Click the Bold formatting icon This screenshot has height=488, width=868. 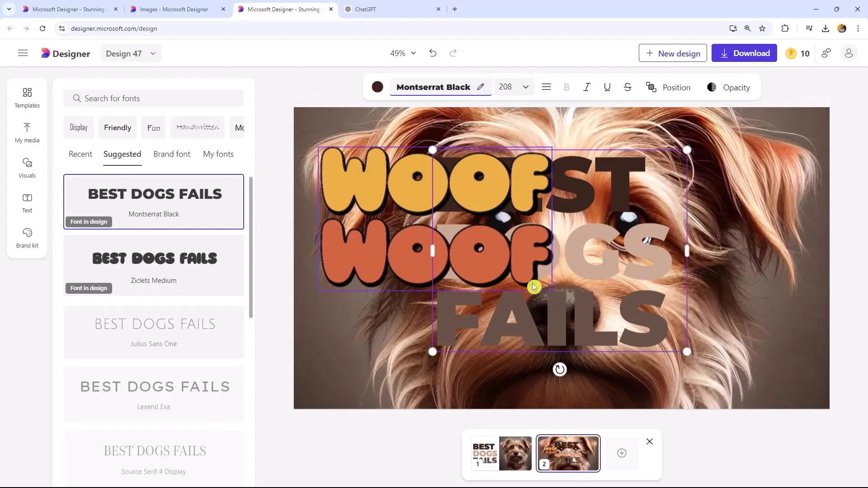point(566,88)
